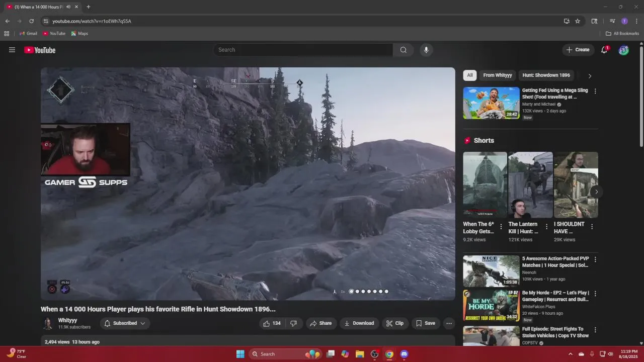Open File Explorer from taskbar
644x362 pixels.
tap(360, 354)
